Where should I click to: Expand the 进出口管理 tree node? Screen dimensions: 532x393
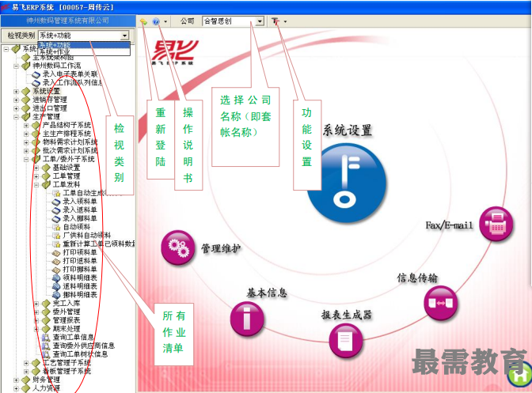tap(16, 108)
